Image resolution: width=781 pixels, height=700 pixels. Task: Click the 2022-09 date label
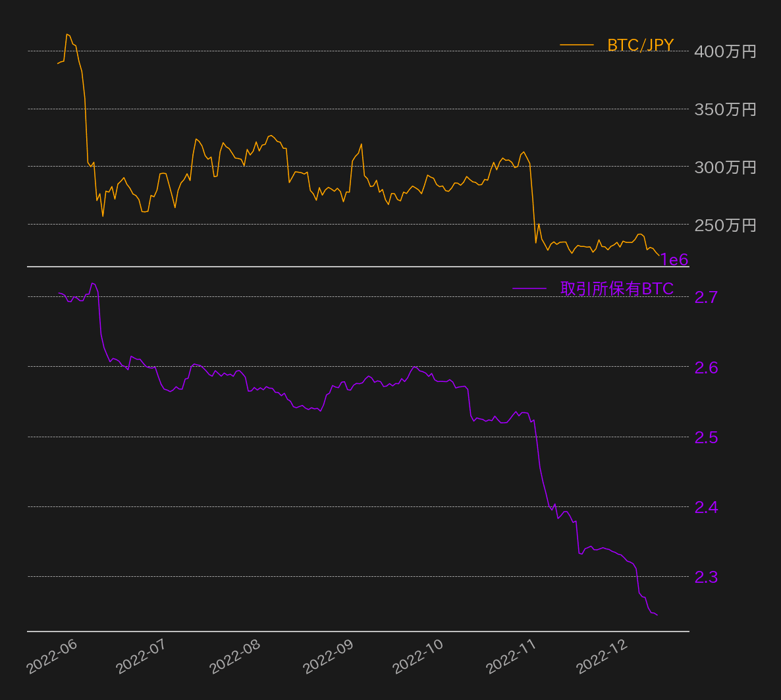(328, 657)
